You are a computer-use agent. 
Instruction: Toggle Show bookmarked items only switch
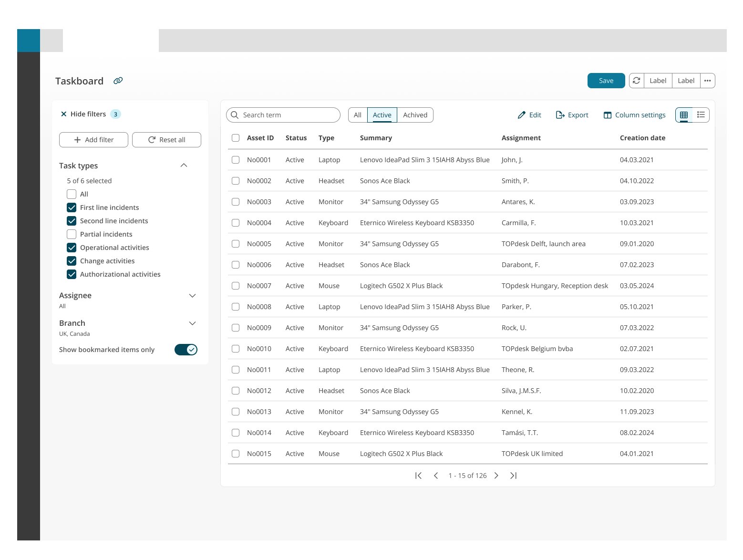[186, 350]
